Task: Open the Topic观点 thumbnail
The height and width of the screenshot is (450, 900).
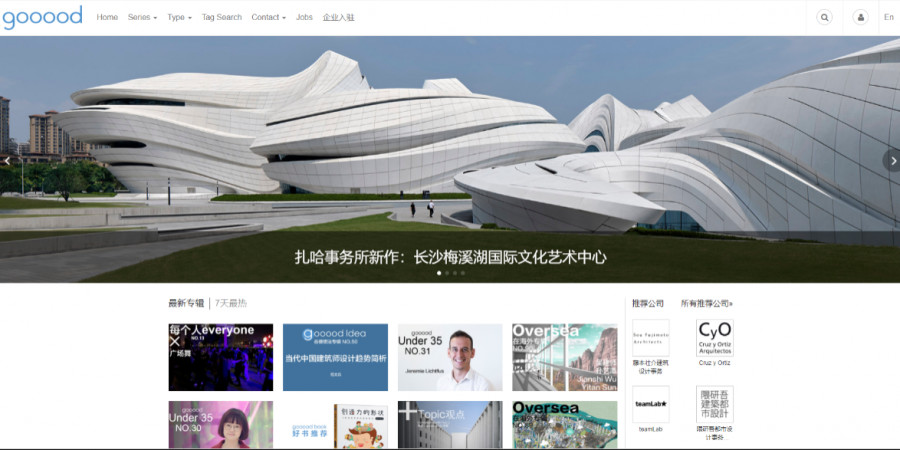Action: [450, 425]
